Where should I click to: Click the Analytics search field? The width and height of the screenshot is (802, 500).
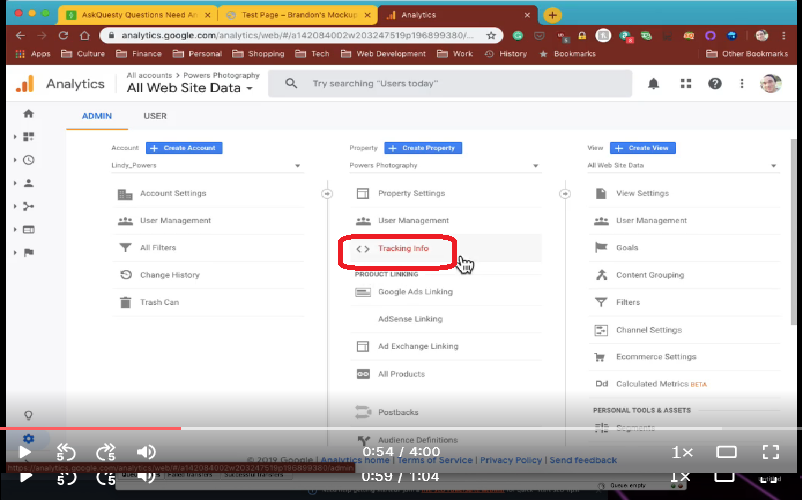point(450,83)
